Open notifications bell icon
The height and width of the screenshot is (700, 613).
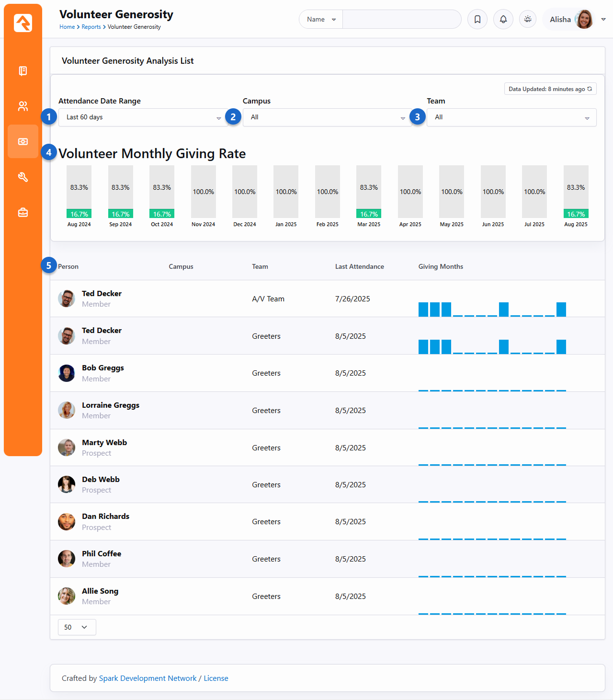click(503, 20)
